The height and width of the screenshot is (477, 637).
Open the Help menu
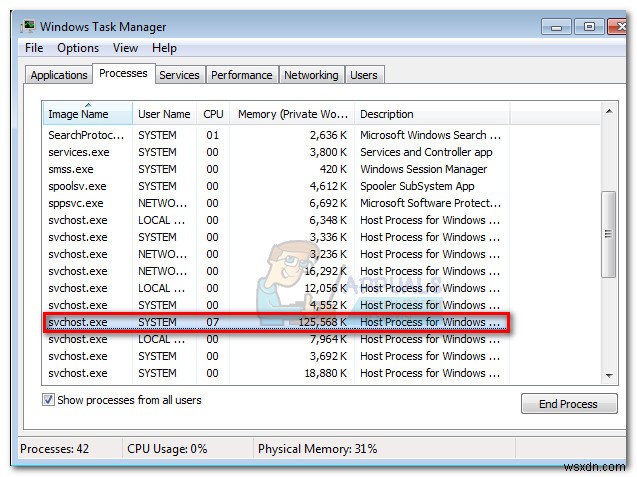click(164, 48)
